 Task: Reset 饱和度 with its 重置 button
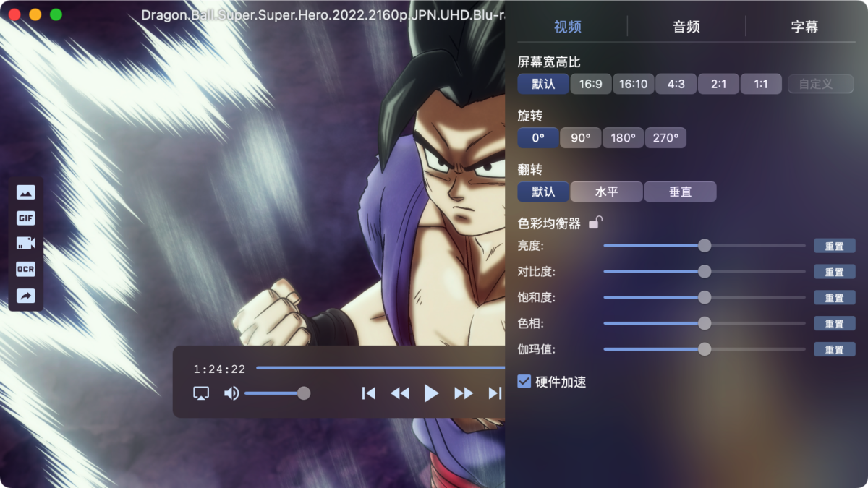(x=835, y=297)
